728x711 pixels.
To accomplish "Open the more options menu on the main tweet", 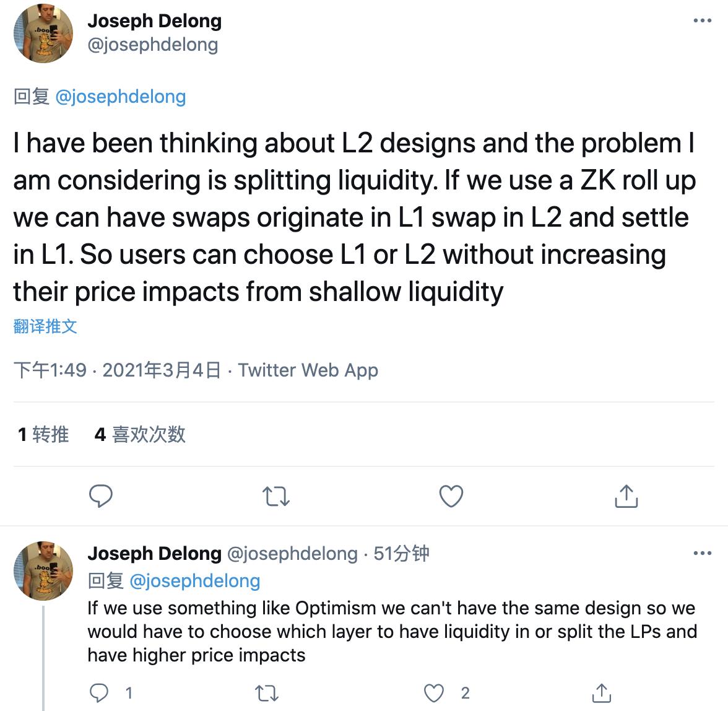I will [x=702, y=20].
